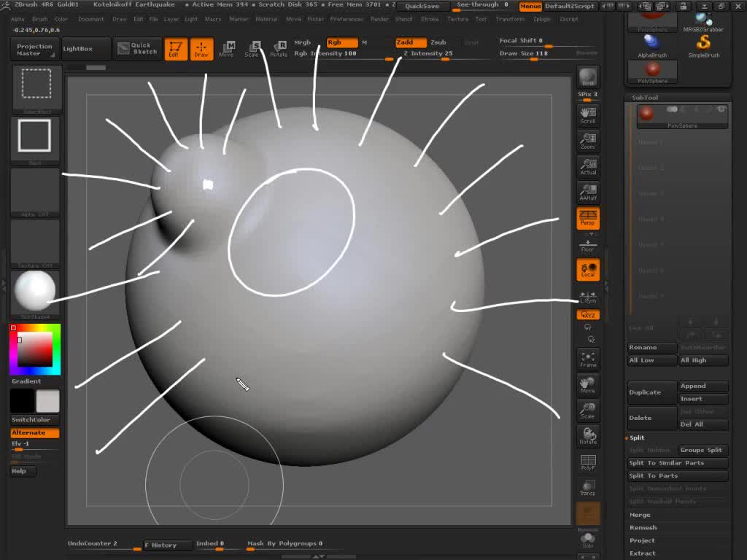Select the MRGBZGrabber tool
This screenshot has height=560, width=747.
pyautogui.click(x=703, y=23)
